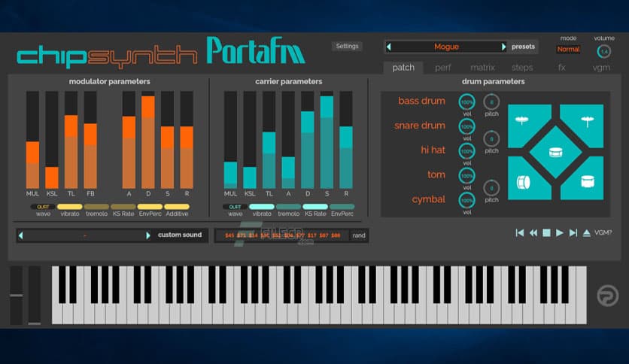This screenshot has height=364, width=629.
Task: Click the hi hat vel knob
Action: [x=467, y=151]
